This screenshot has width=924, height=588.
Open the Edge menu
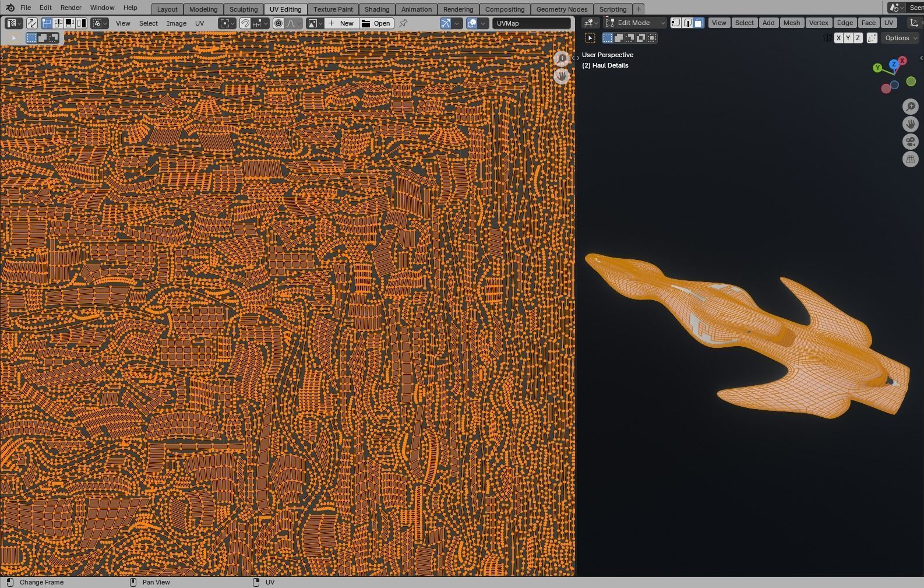coord(844,23)
